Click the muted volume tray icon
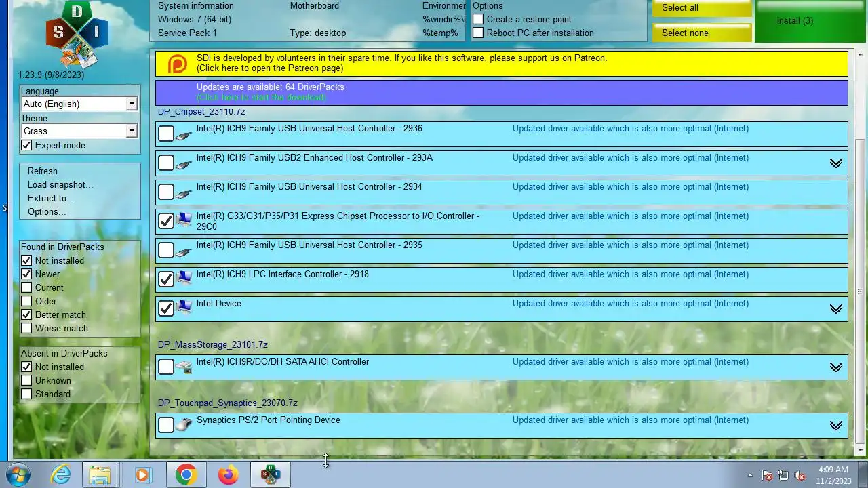 800,476
